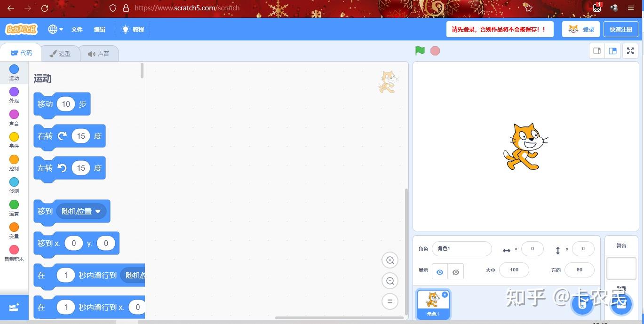Click the Scratch logo

(x=22, y=29)
